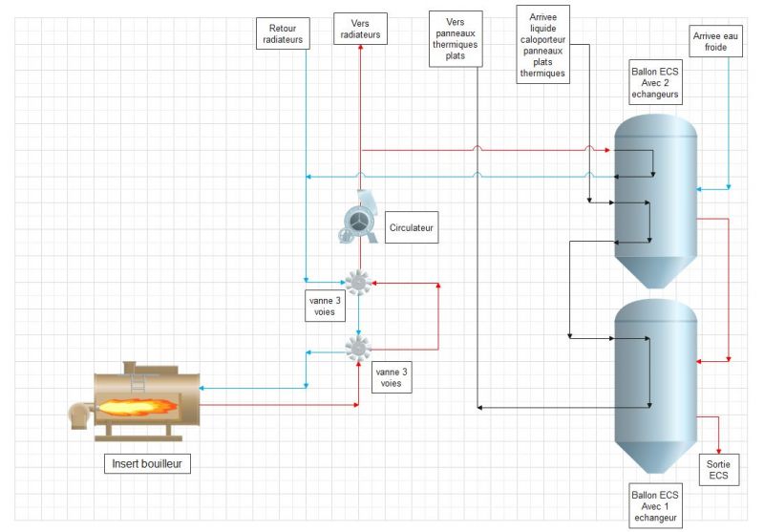Click the 'Retour radiateurs' label
764x532 pixels.
coord(283,33)
